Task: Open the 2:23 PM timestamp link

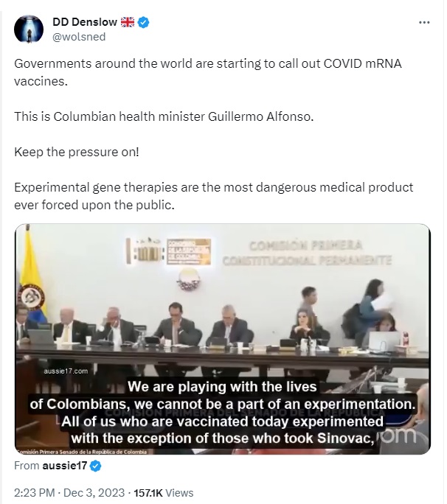Action: click(x=35, y=493)
